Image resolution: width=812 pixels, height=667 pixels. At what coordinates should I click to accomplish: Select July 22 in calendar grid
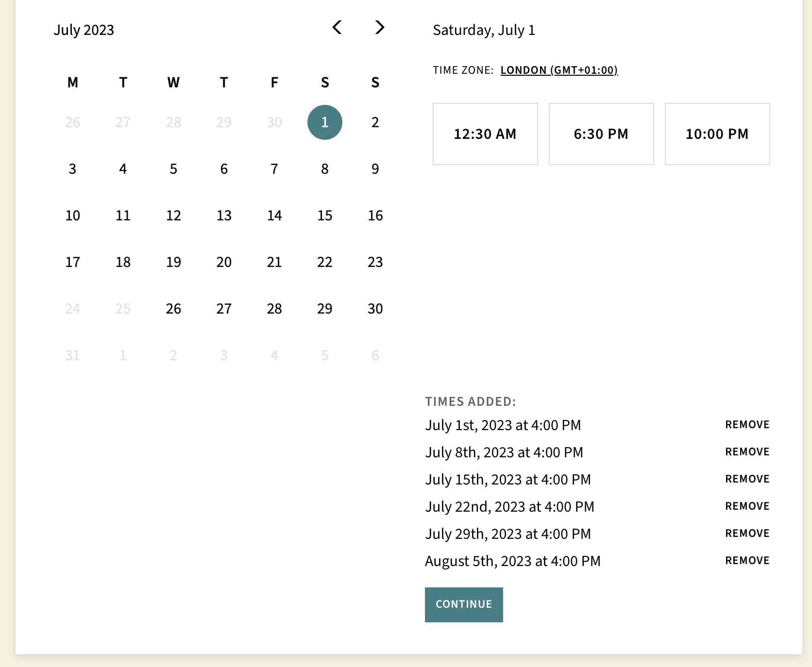324,262
